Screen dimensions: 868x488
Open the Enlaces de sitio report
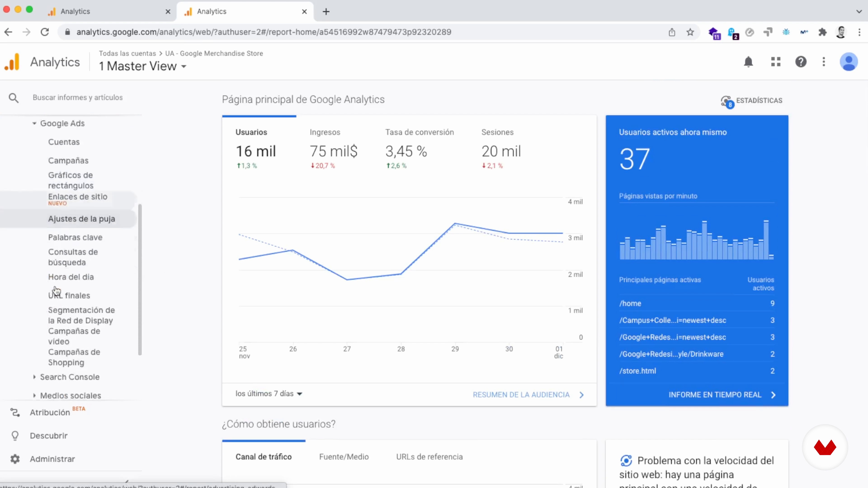click(x=78, y=197)
